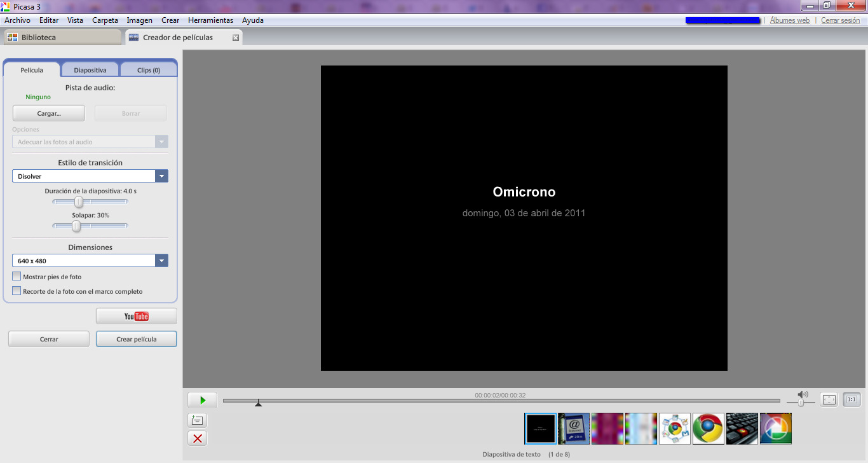Click the 'Crear película' button
Viewport: 868px width, 463px height.
(x=136, y=338)
